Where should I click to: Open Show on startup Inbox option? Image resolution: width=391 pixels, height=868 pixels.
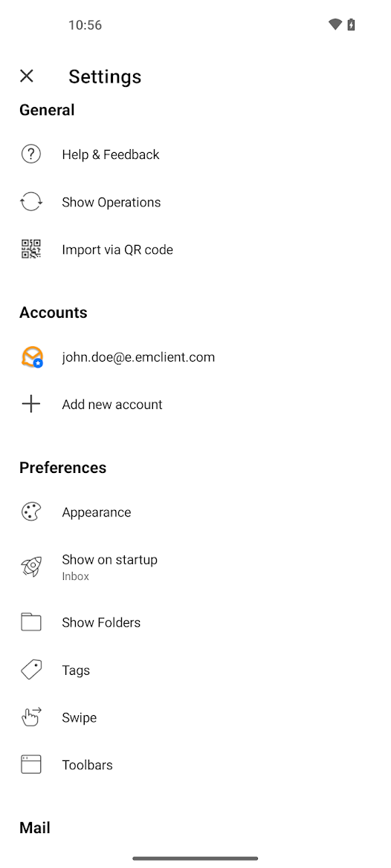195,567
